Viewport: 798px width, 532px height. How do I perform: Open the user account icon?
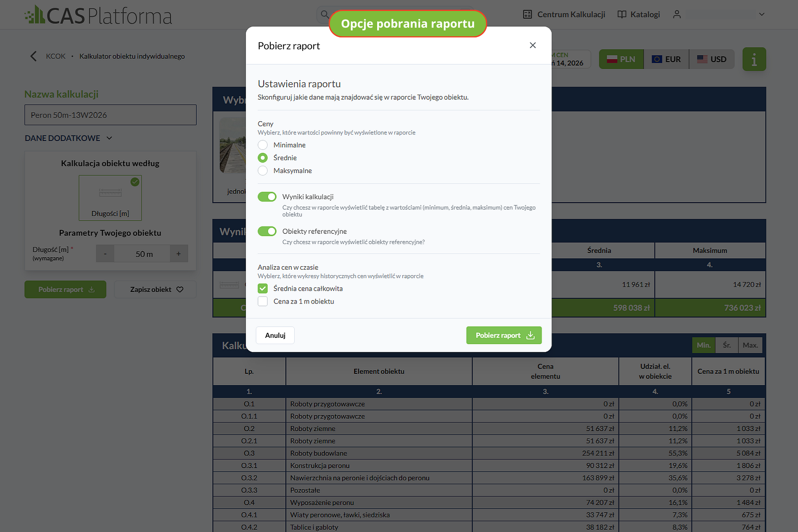(x=677, y=14)
